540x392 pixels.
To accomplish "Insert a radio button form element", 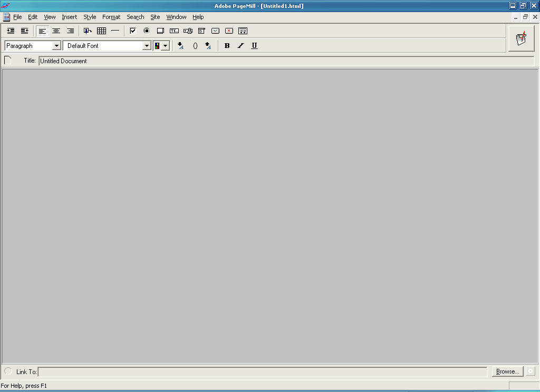I will pos(147,31).
